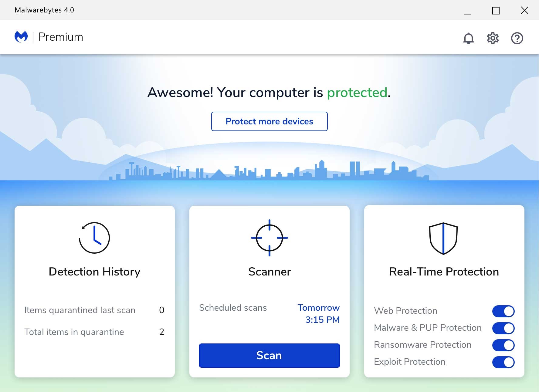The image size is (539, 392).
Task: Disable Exploit Protection
Action: (x=503, y=362)
